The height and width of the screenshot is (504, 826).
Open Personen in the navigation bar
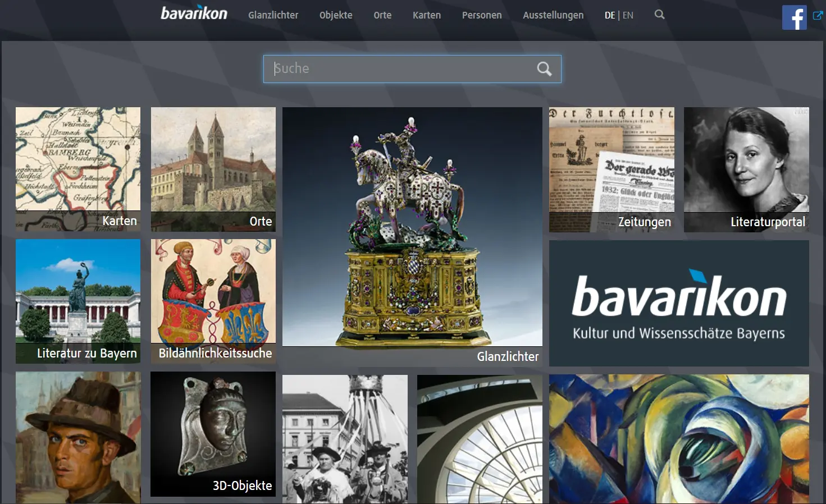[482, 15]
